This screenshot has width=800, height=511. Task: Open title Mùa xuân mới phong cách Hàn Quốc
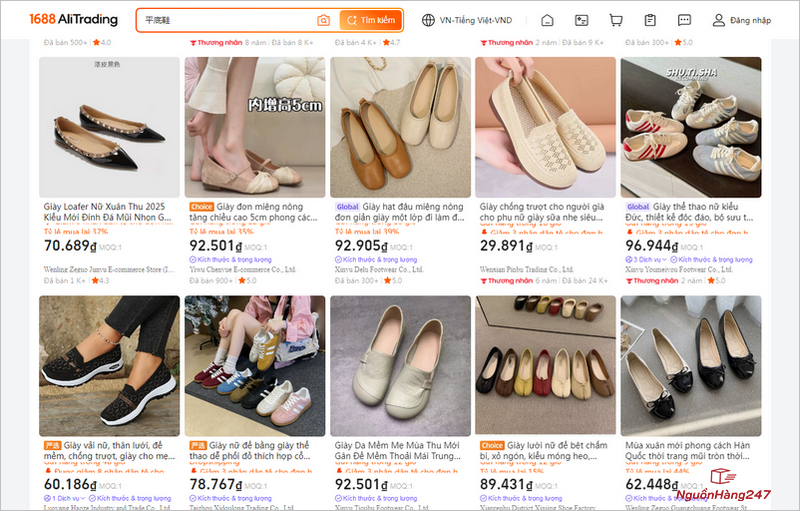point(688,450)
